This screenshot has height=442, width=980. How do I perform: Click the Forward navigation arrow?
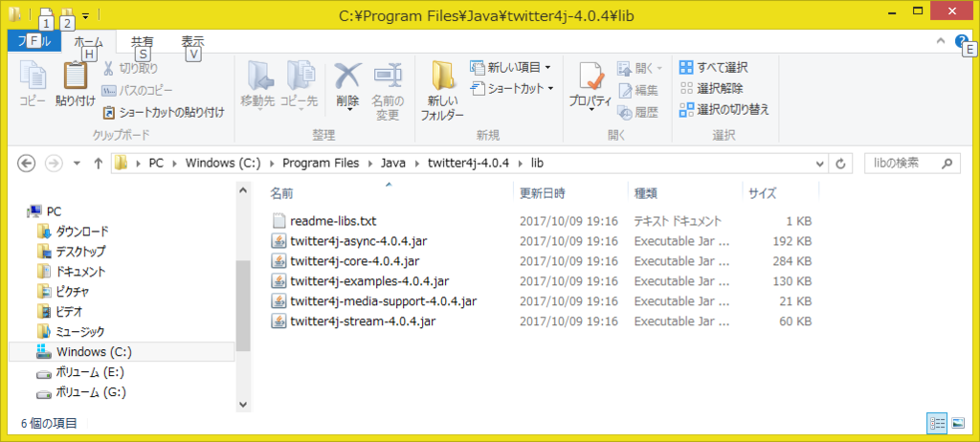click(55, 164)
